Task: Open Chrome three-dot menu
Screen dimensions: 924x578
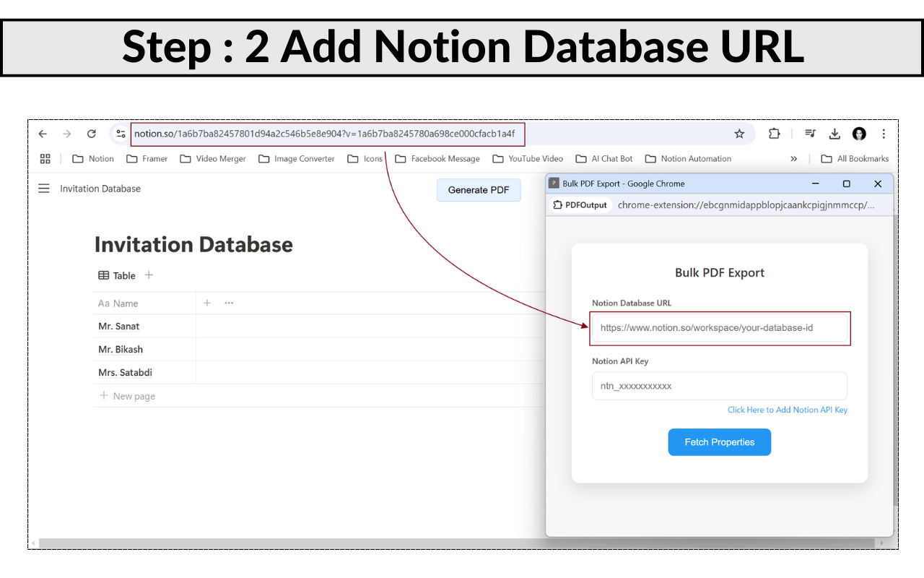Action: coord(884,134)
